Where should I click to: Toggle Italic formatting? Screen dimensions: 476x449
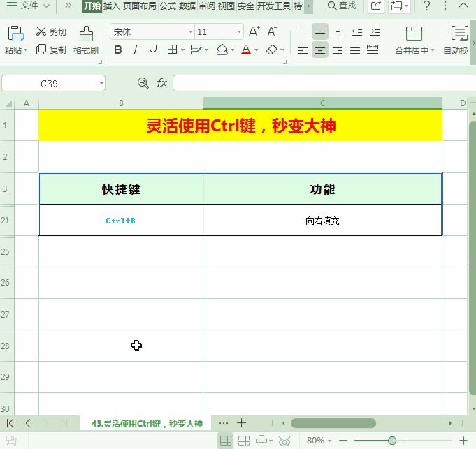click(136, 50)
